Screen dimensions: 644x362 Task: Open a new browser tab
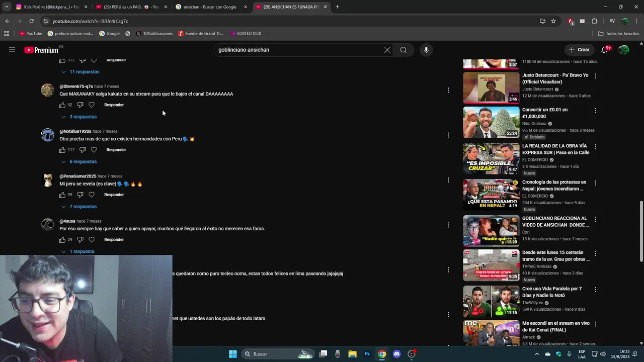click(337, 7)
